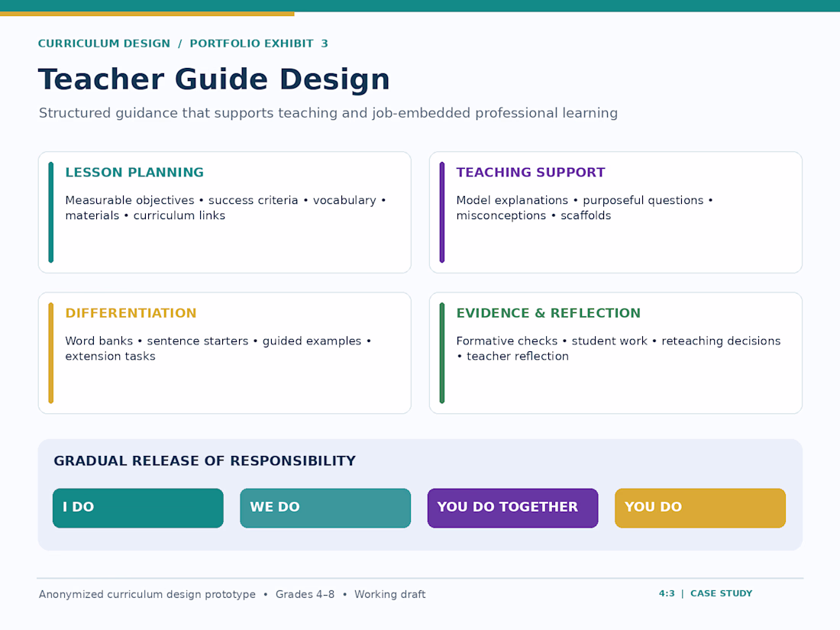Viewport: 840px width, 630px height.
Task: Click the Gradual Release of Responsibility heading
Action: (x=205, y=461)
